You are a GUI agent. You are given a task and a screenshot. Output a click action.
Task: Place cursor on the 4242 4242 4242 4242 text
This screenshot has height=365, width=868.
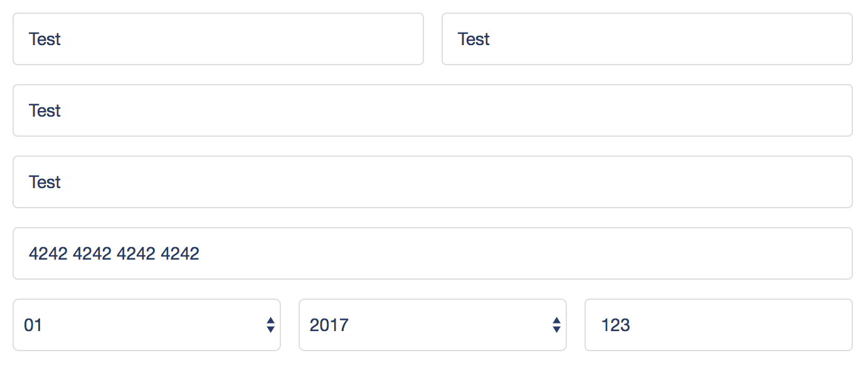pyautogui.click(x=114, y=253)
